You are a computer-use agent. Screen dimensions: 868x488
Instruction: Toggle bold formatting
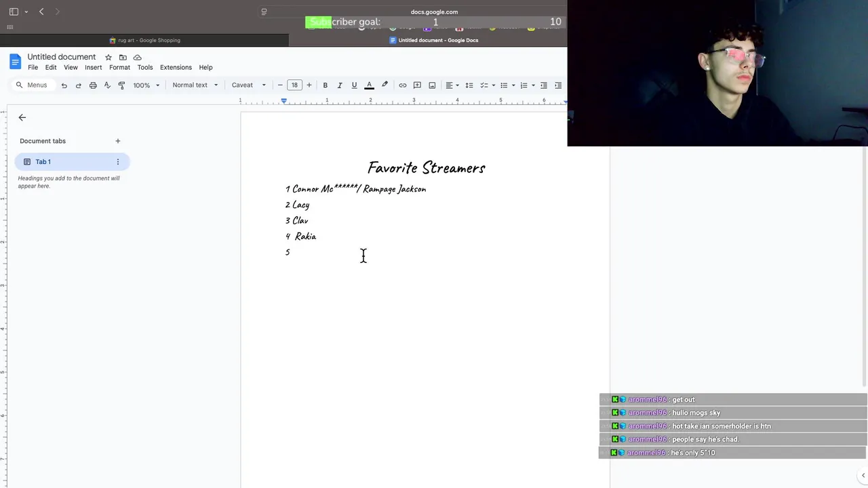(x=325, y=85)
